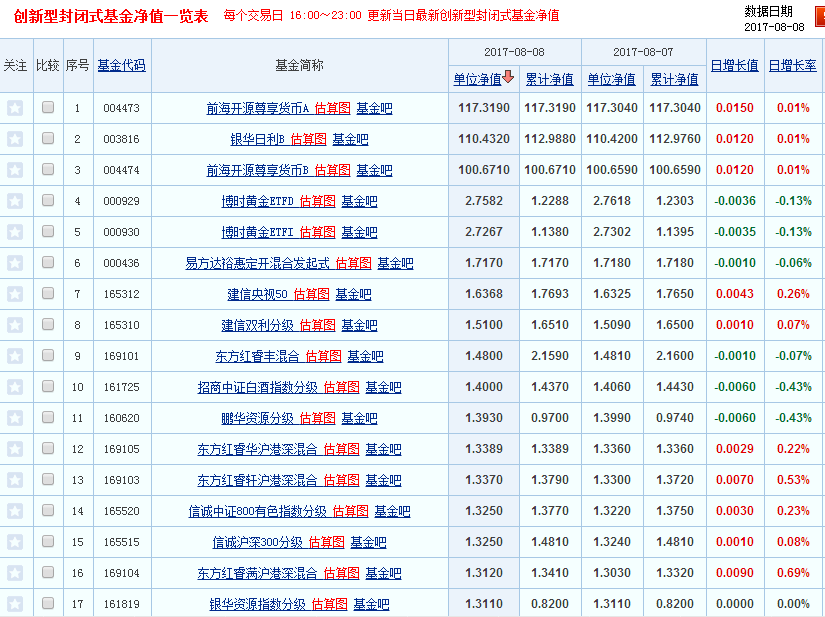825x617 pixels.
Task: Check compare box for fund 000436
Action: (x=48, y=262)
